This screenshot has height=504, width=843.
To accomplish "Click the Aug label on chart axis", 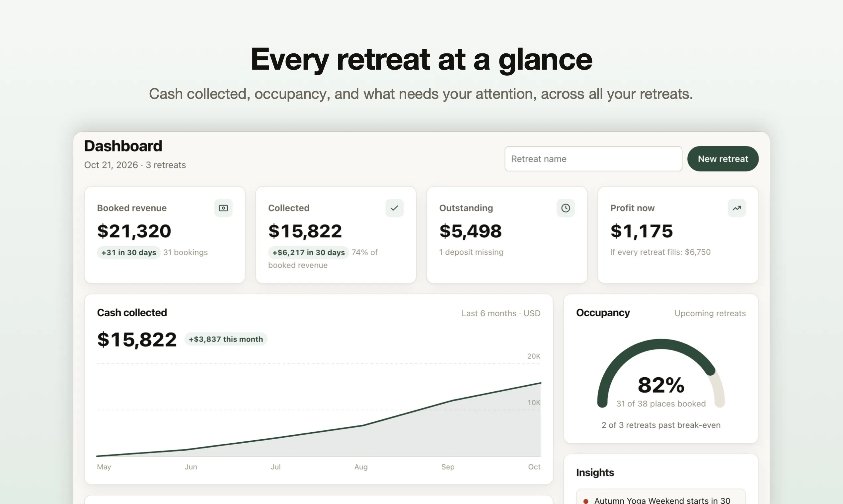I will [x=361, y=467].
